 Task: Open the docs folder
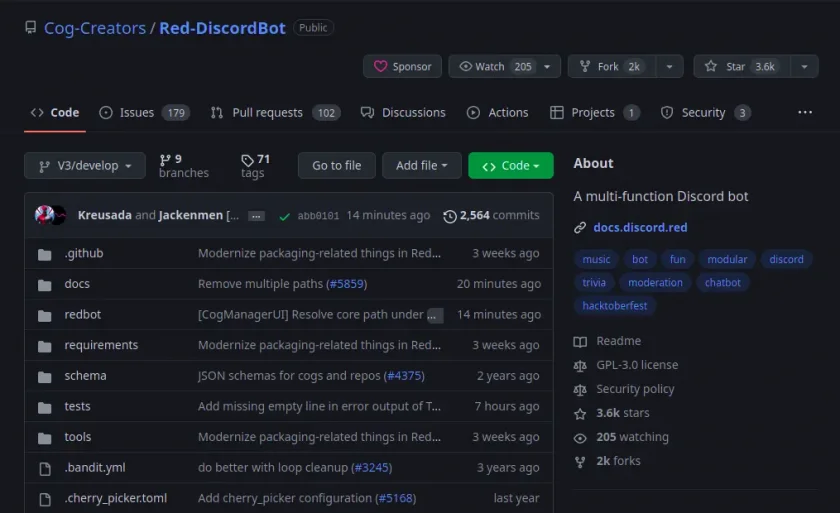(x=77, y=284)
